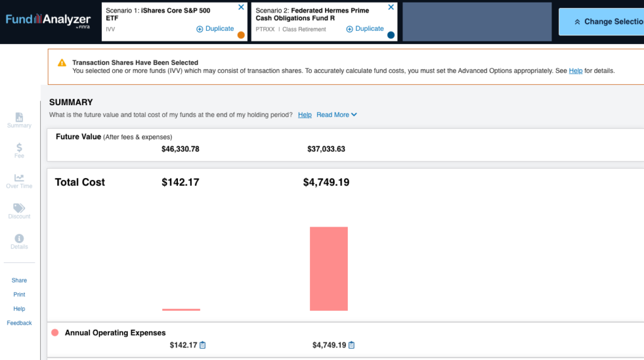Select Print from the sidebar
644x360 pixels.
tap(19, 295)
